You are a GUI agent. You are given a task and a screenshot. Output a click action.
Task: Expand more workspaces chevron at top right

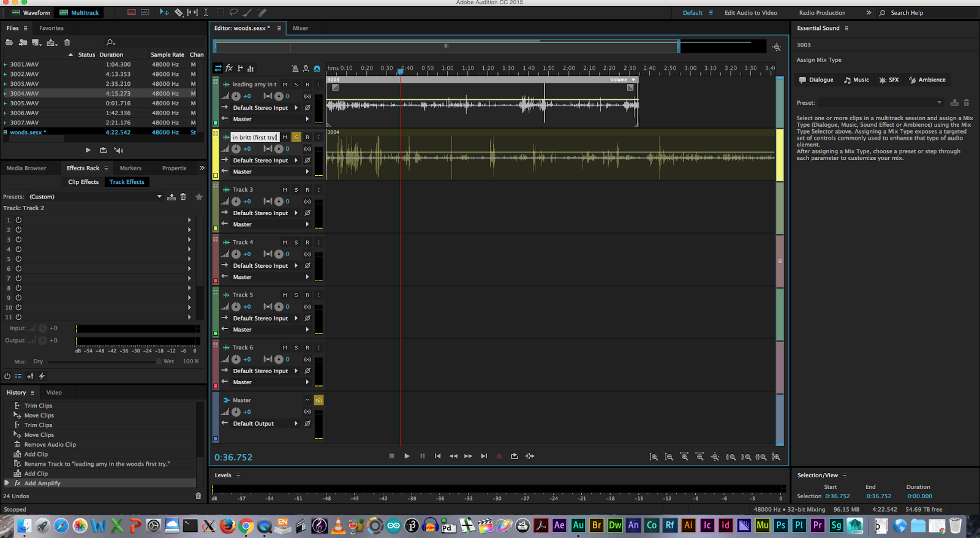point(869,12)
